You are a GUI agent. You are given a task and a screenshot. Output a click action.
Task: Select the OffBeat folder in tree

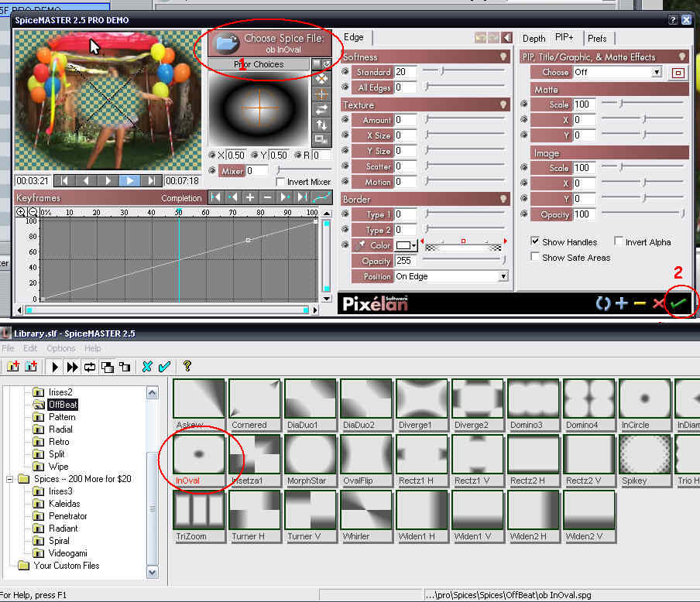click(x=63, y=405)
